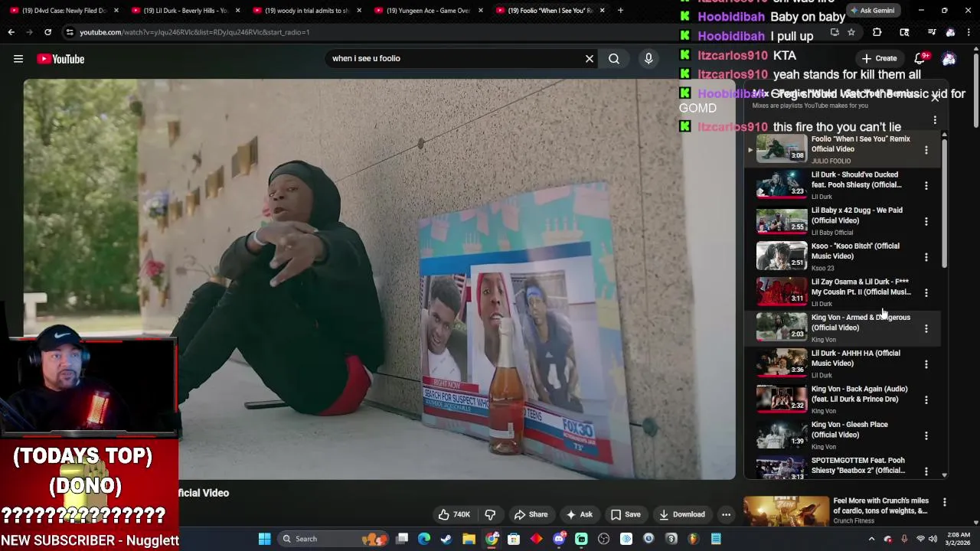Reload the current page
This screenshot has height=551, width=980.
click(47, 32)
